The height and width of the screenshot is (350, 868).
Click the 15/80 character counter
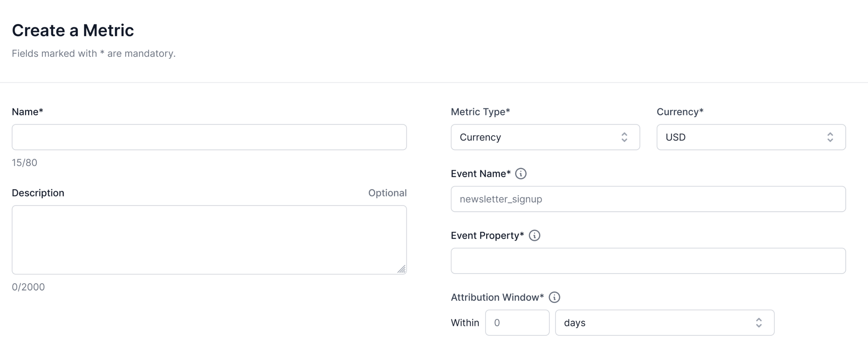[x=24, y=162]
